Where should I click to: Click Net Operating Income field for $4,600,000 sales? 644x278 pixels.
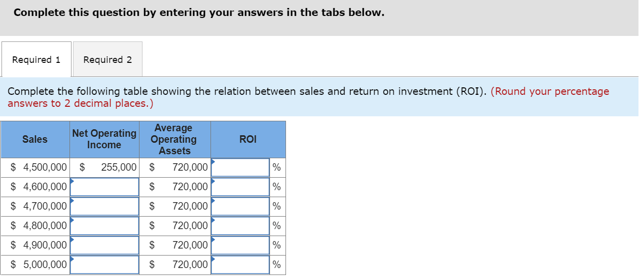pos(104,187)
